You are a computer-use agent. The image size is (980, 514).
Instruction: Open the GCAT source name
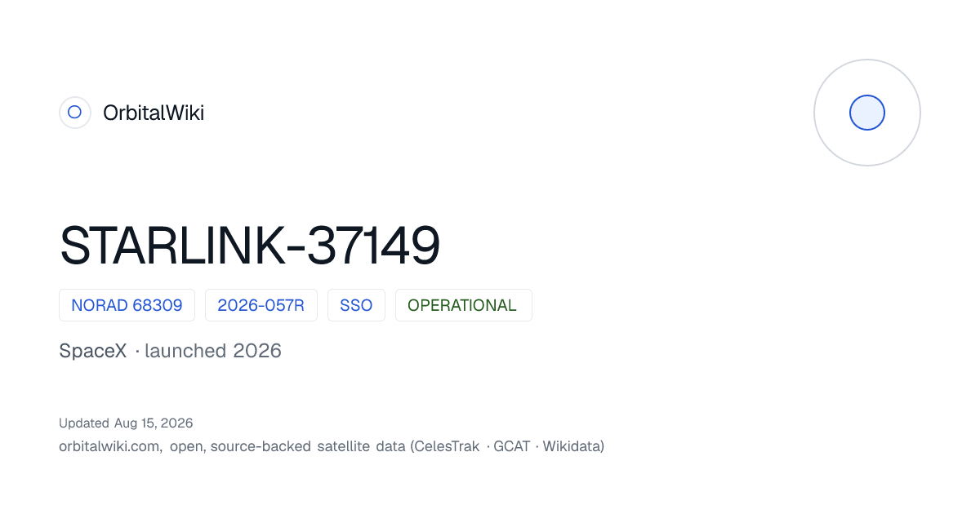[x=512, y=446]
